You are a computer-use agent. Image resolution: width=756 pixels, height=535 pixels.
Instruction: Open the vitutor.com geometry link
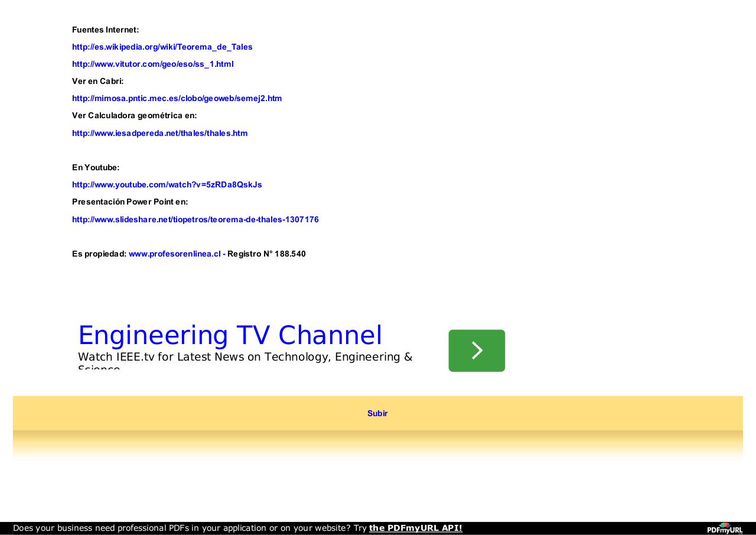[152, 64]
